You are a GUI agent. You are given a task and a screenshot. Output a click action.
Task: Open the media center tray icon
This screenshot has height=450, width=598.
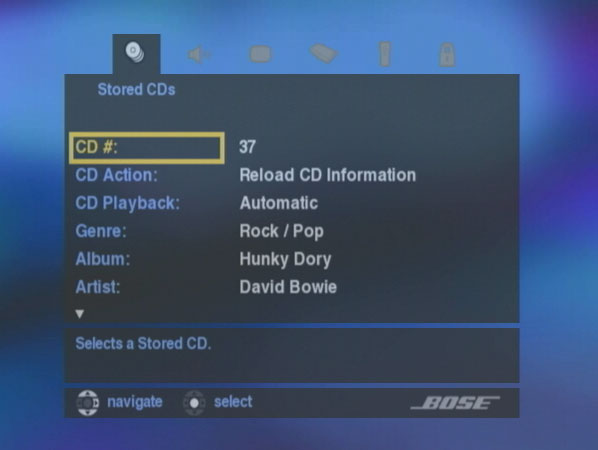pyautogui.click(x=323, y=53)
